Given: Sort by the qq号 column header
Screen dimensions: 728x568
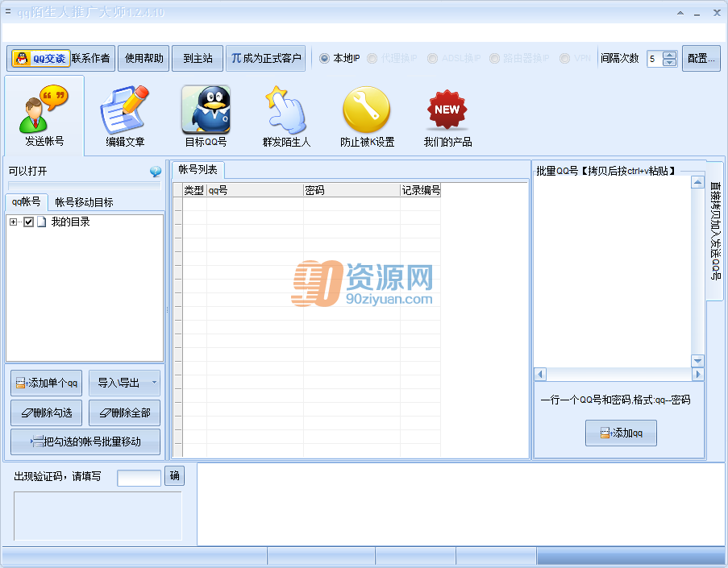Looking at the screenshot, I should click(255, 190).
